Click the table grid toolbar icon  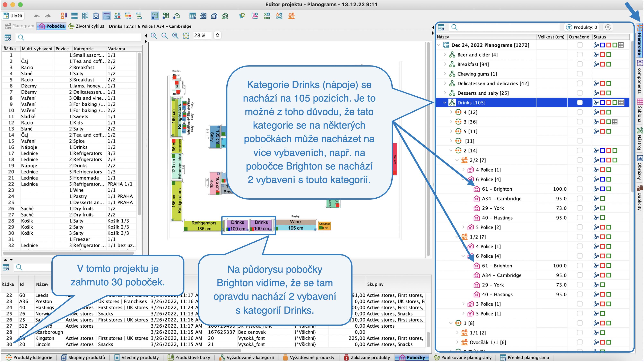click(x=192, y=16)
